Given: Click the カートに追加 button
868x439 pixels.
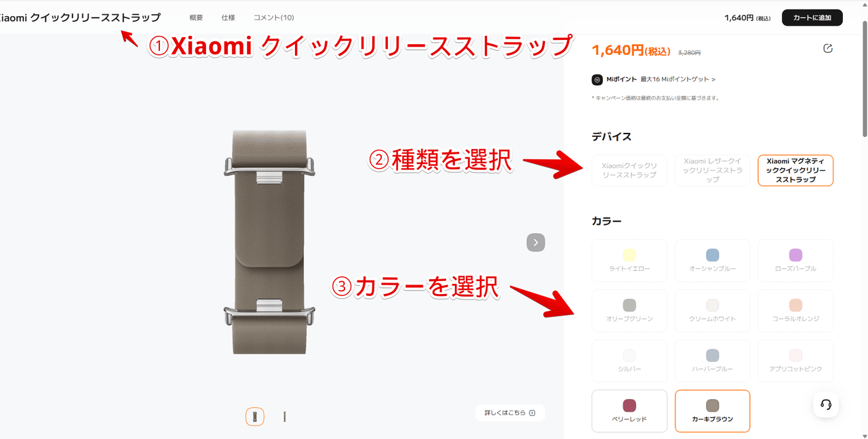Looking at the screenshot, I should (812, 18).
